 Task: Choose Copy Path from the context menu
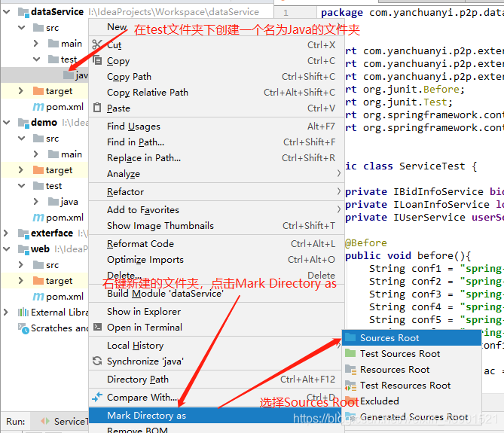(216, 77)
